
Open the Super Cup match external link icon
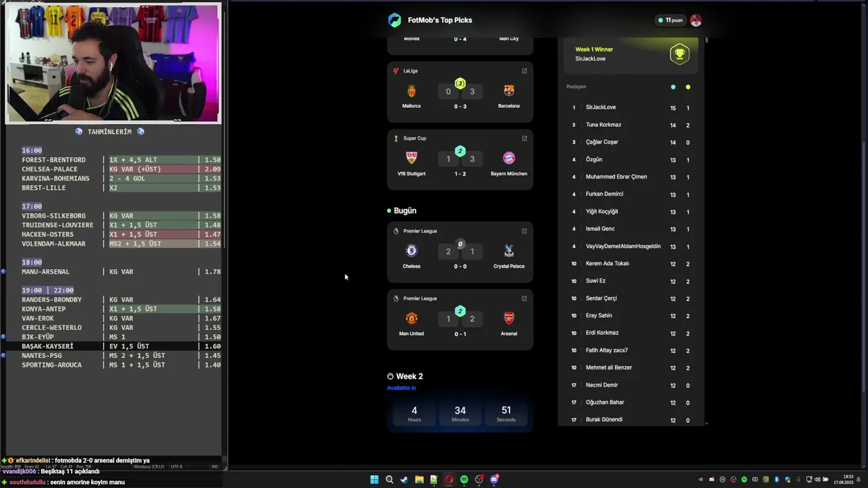524,138
